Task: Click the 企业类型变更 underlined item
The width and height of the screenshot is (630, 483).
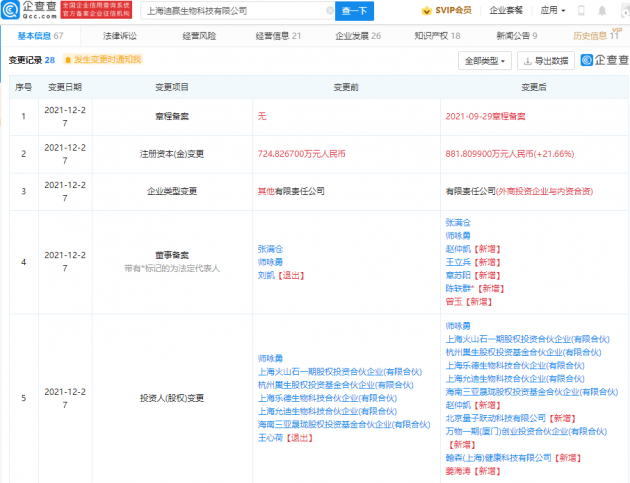Action: tap(172, 191)
